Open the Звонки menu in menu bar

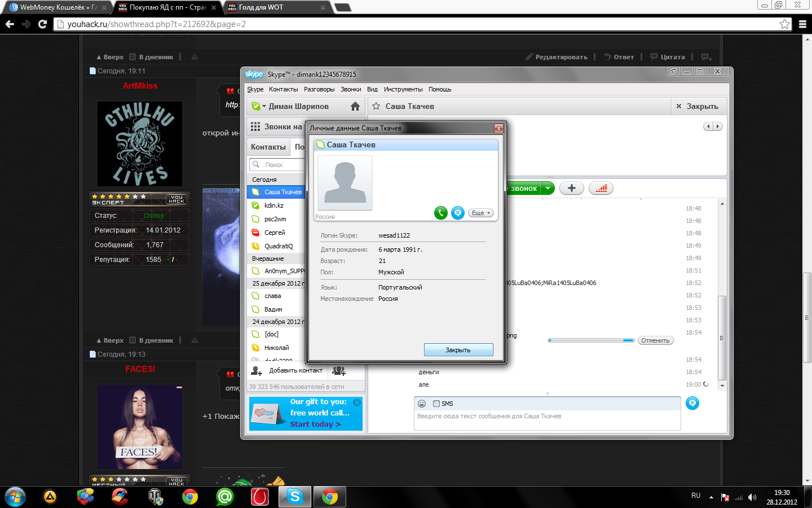click(351, 89)
